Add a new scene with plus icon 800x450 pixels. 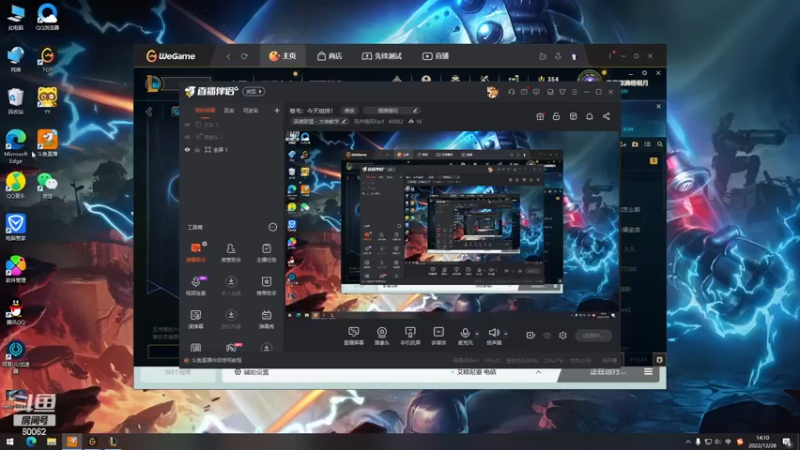coord(277,110)
